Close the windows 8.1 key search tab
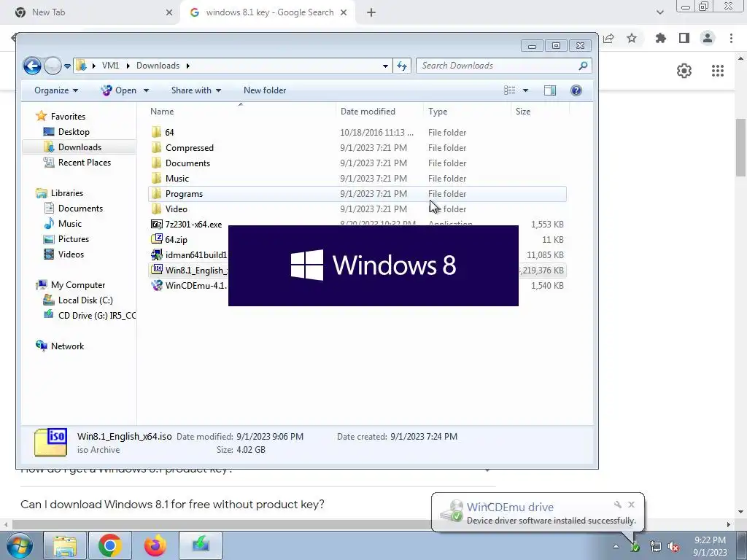 (344, 13)
